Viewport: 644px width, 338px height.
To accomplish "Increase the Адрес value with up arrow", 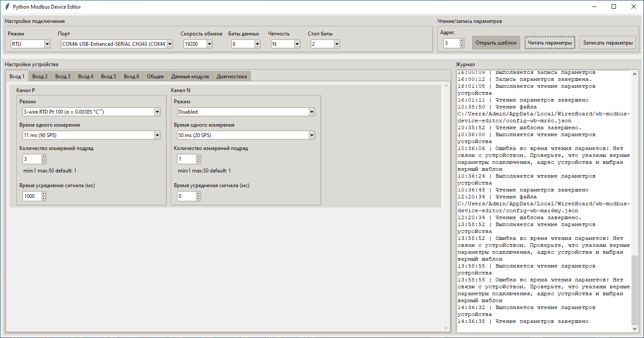I will point(462,41).
